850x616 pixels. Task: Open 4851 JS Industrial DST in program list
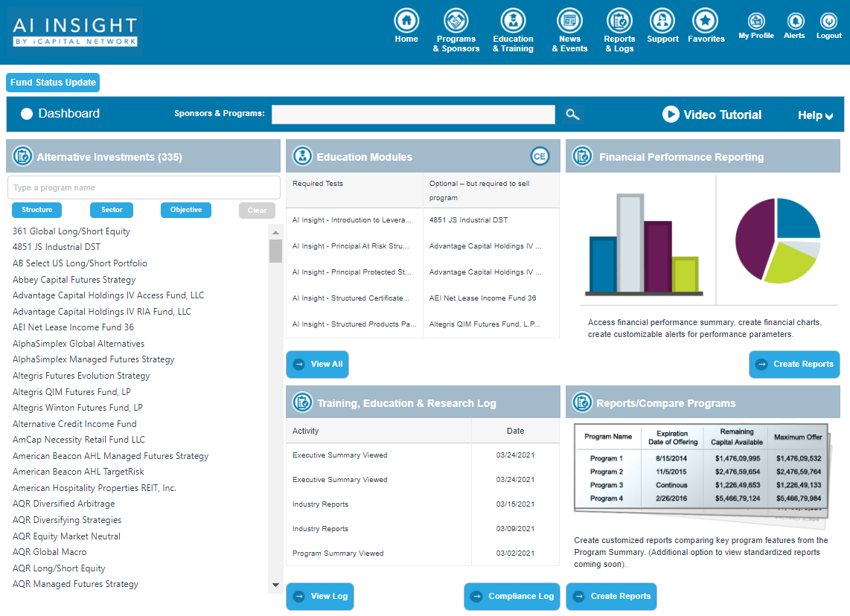pos(57,247)
